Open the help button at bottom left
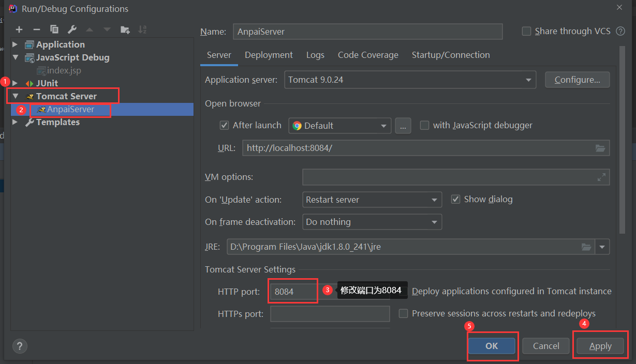 coord(20,346)
